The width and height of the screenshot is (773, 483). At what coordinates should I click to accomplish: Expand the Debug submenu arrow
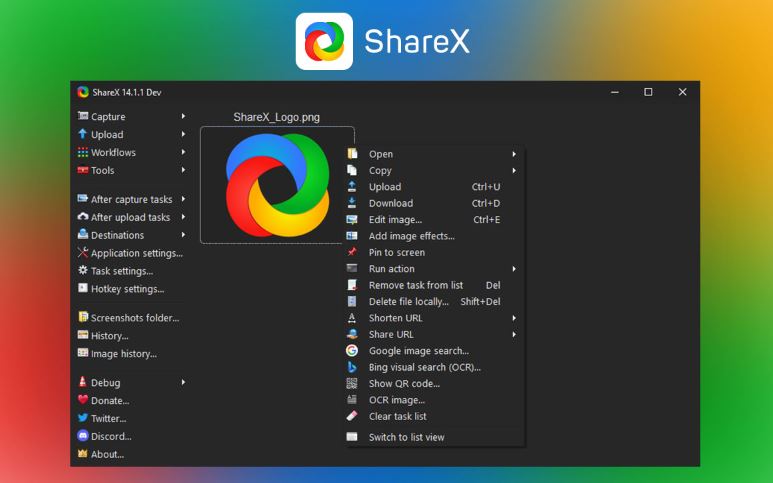point(183,382)
